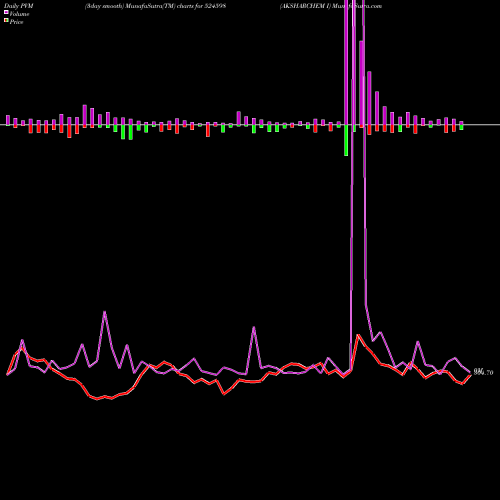The height and width of the screenshot is (500, 500).
Task: Click the tall green bar below the baseline
Action: pyautogui.click(x=346, y=140)
